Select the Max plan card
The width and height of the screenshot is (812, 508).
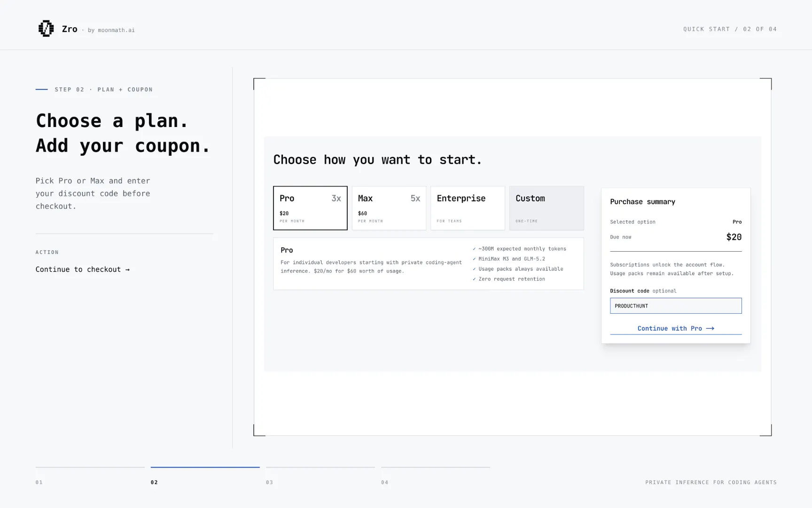tap(389, 208)
